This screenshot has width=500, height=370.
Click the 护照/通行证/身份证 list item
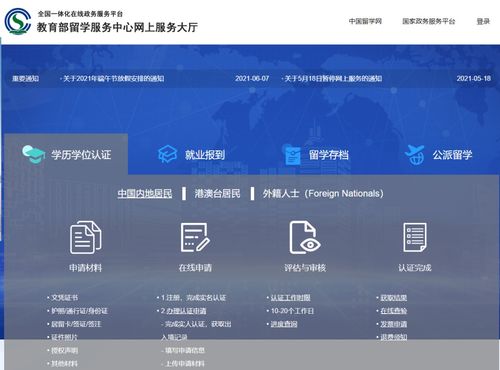coord(79,311)
